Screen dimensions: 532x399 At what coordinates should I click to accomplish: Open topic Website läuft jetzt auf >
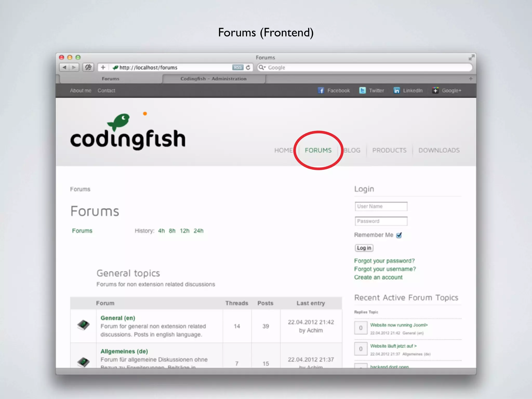(x=393, y=346)
